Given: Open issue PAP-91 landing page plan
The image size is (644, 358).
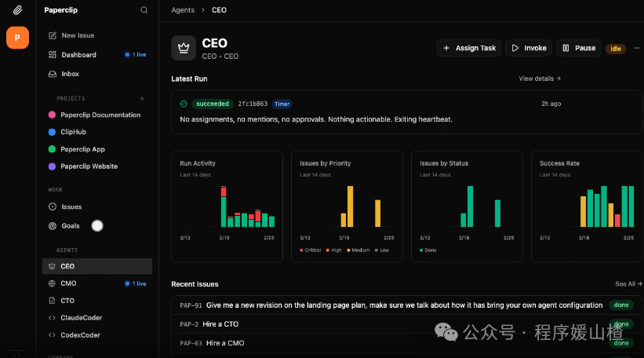Looking at the screenshot, I should (x=406, y=305).
